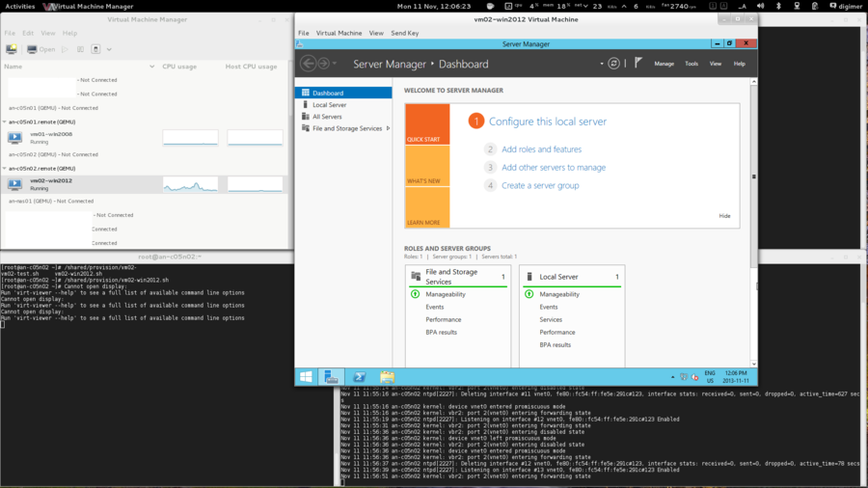Click the Open button in Virtual Machine Manager toolbar

point(41,49)
